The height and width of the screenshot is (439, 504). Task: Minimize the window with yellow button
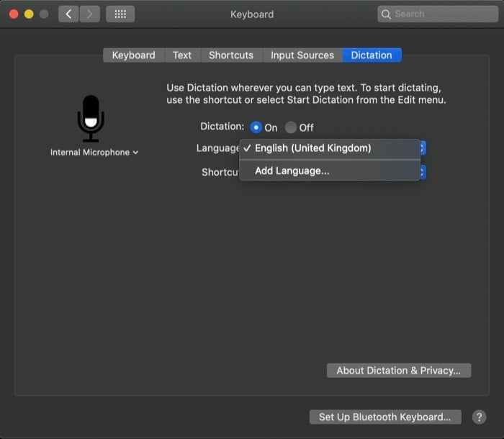click(x=29, y=14)
